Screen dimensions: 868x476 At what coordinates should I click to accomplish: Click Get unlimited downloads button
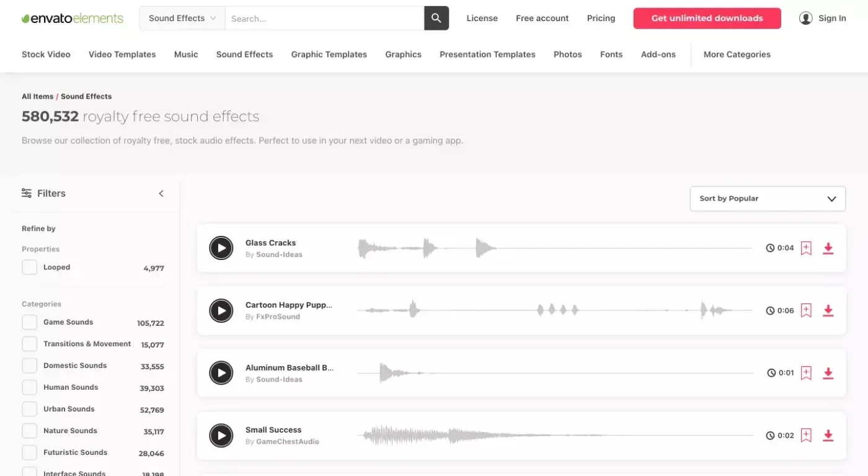pos(707,18)
